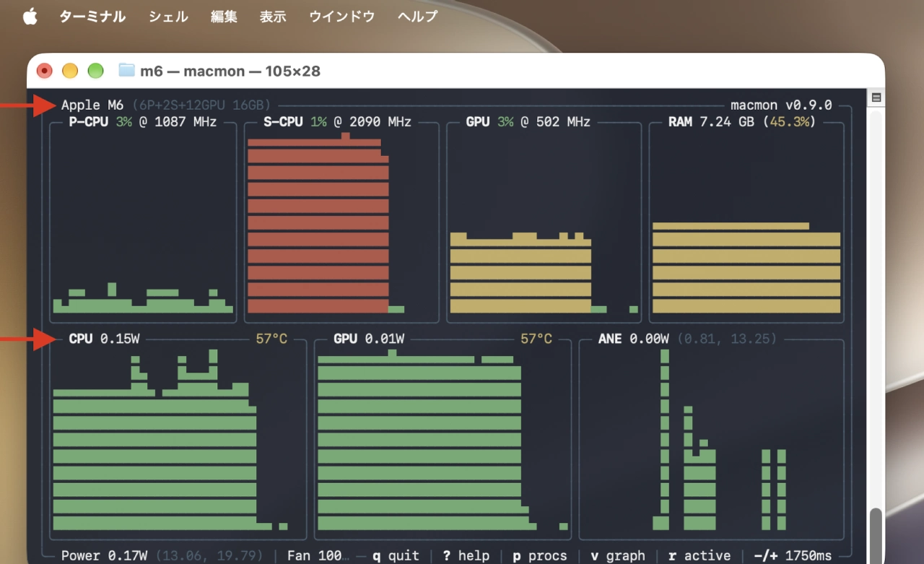Click the '(45.3%)' RAM usage percentage
Image resolution: width=924 pixels, height=564 pixels.
click(x=789, y=122)
